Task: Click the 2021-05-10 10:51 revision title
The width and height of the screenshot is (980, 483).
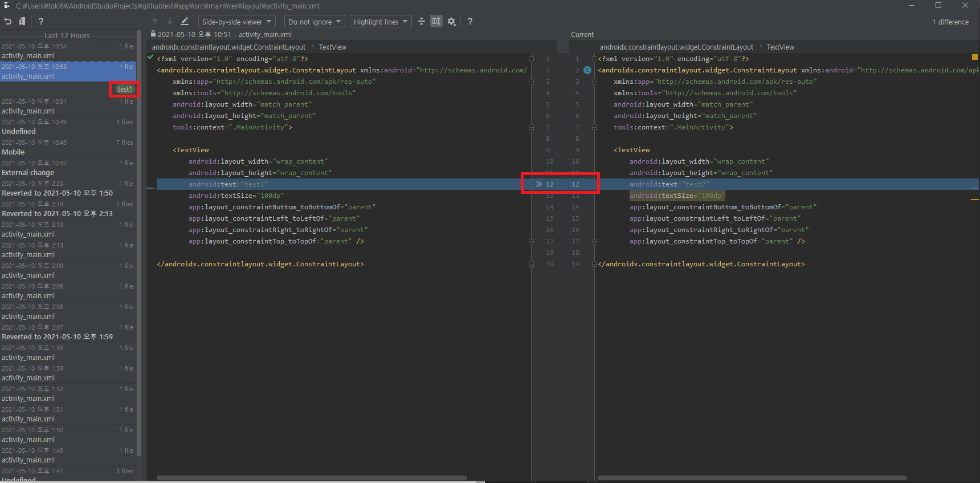Action: point(225,35)
